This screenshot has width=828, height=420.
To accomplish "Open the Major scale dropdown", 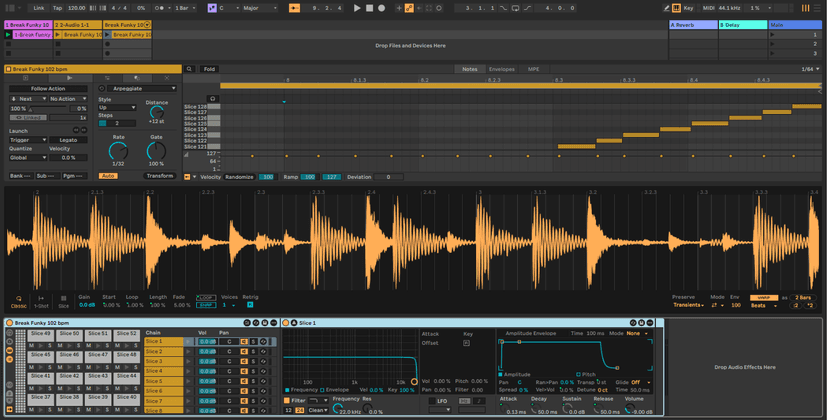I will coord(260,8).
